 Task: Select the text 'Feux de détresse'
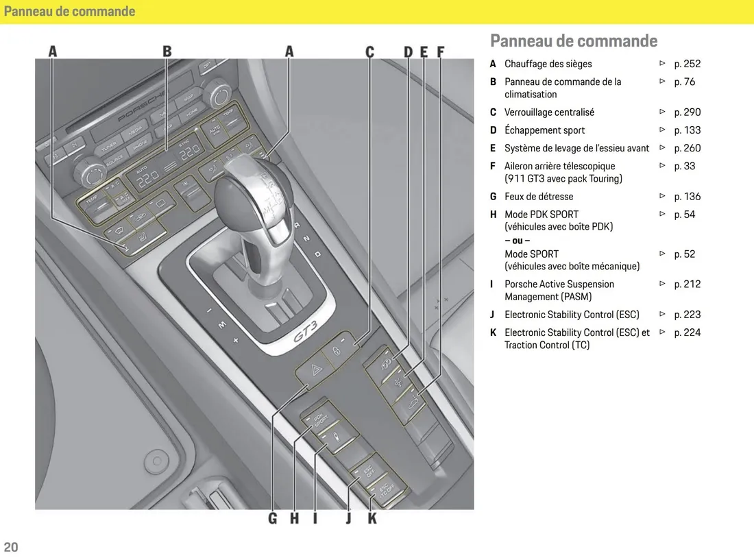[539, 197]
